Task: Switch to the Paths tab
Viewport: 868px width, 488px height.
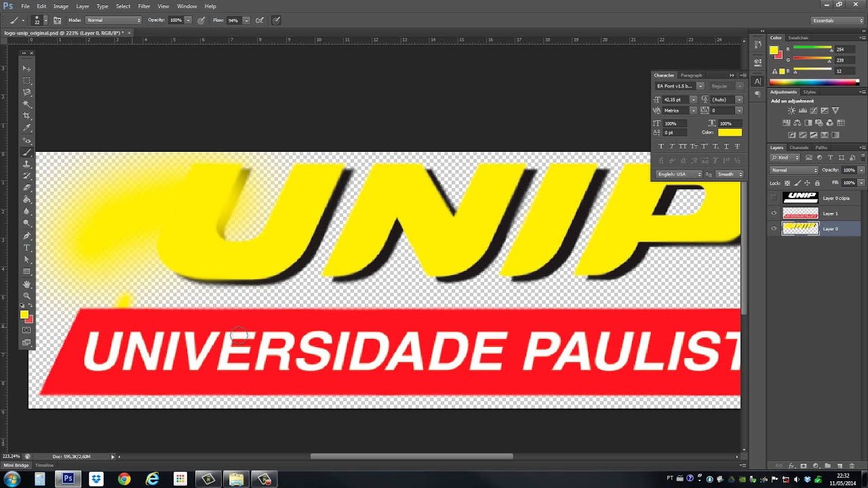Action: (821, 147)
